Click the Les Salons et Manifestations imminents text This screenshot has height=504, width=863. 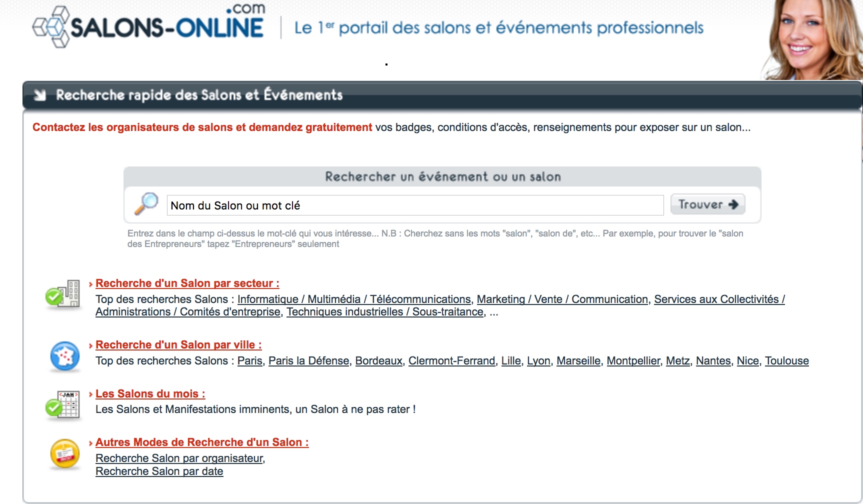255,409
